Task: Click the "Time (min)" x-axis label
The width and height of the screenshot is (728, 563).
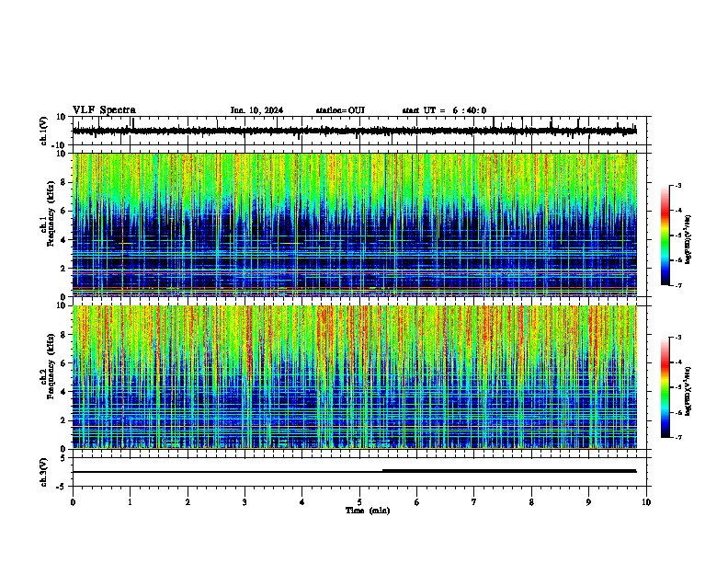Action: pyautogui.click(x=368, y=511)
